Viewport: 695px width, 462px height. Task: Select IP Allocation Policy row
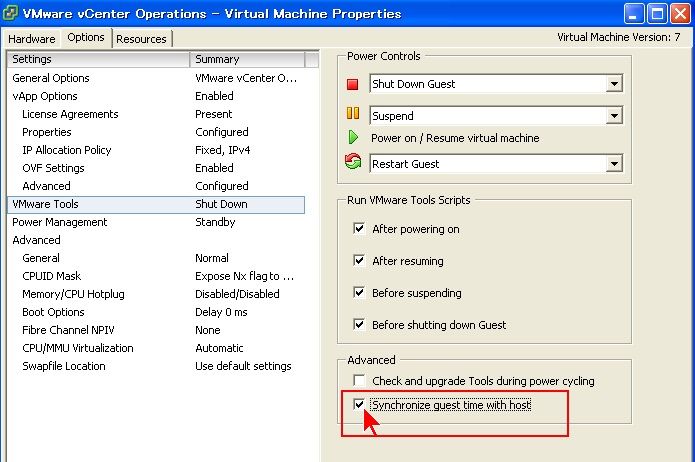point(156,150)
